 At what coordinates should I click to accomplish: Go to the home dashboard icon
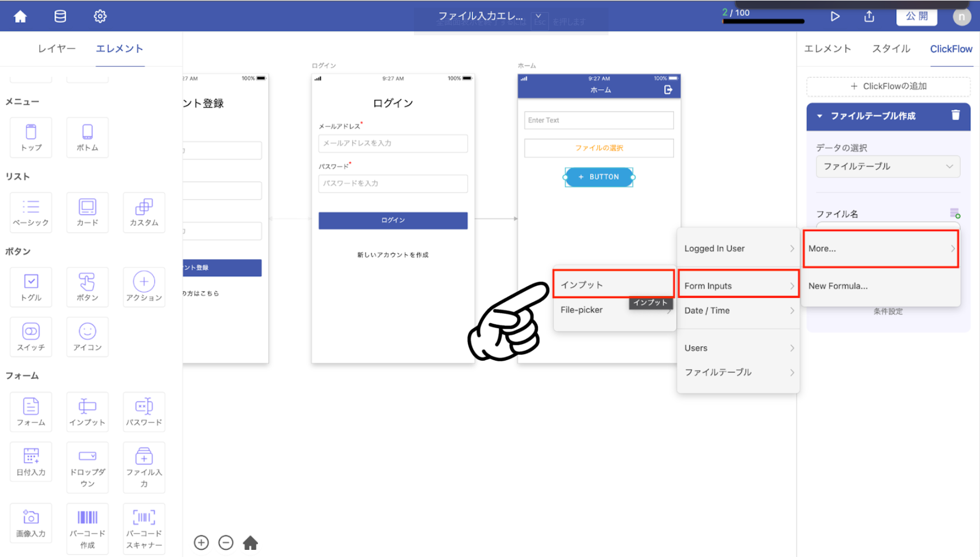tap(20, 17)
